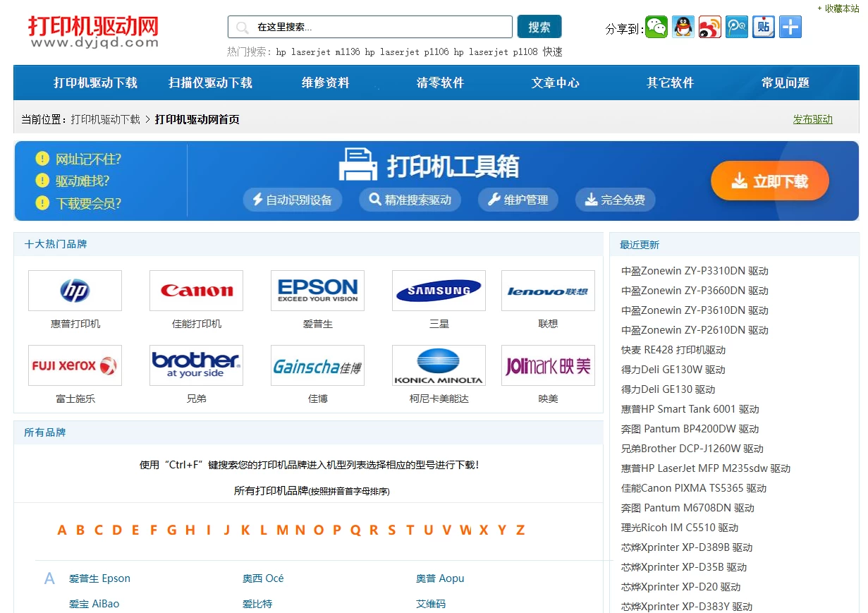
Task: Click the Fuji Xerox logo
Action: 75,365
